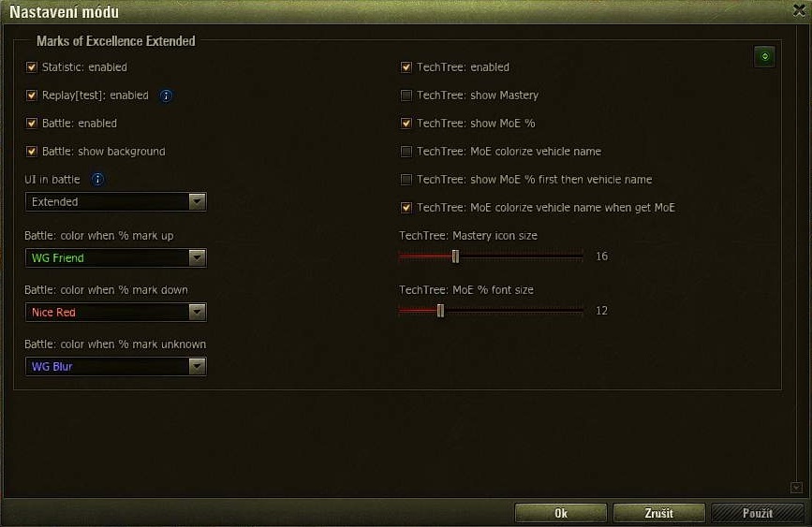Click the Zrušit button
The height and width of the screenshot is (527, 812).
coord(658,513)
